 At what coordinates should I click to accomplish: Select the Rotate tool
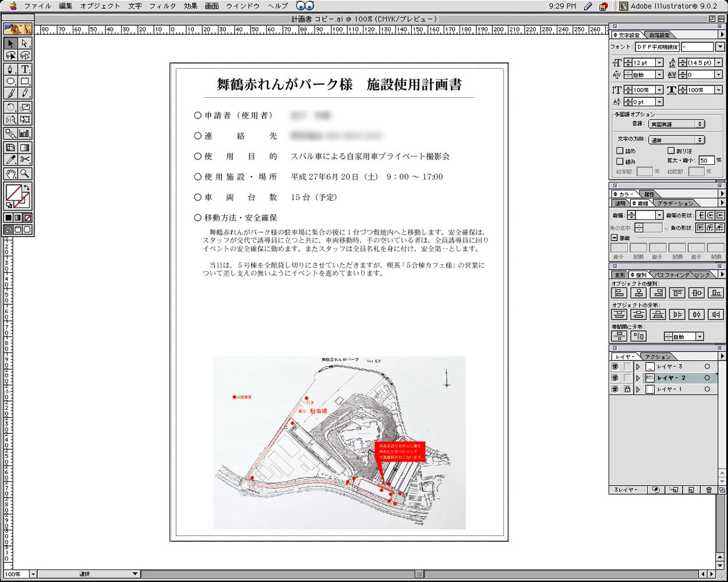pyautogui.click(x=10, y=108)
